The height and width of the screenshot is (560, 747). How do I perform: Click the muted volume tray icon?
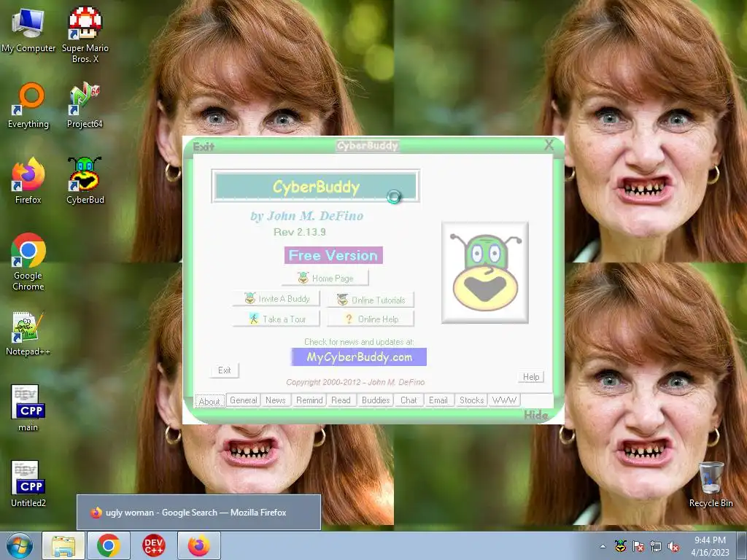click(673, 546)
